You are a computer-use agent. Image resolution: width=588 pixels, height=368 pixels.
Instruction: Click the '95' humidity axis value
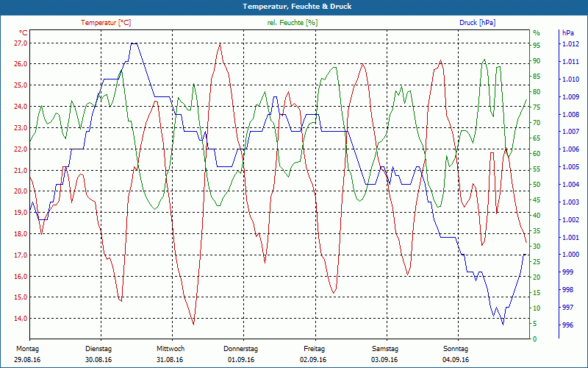pos(537,46)
